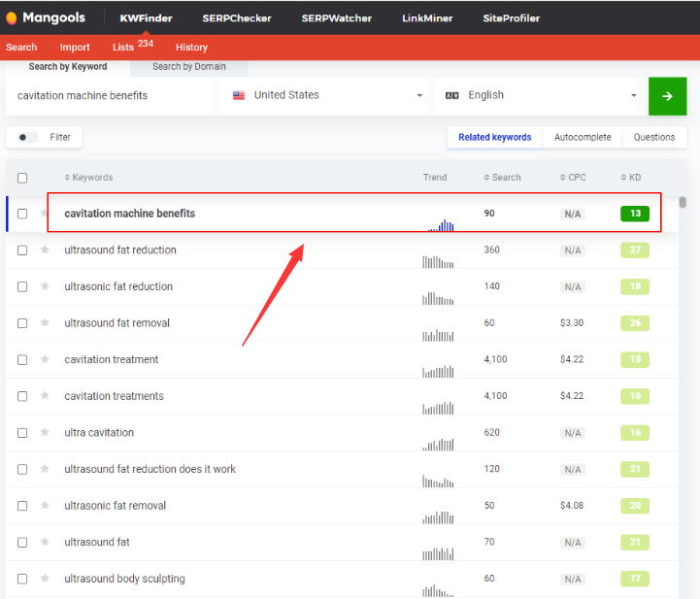The image size is (700, 599).
Task: Check 'cavitation treatments' row checkbox
Action: click(22, 396)
